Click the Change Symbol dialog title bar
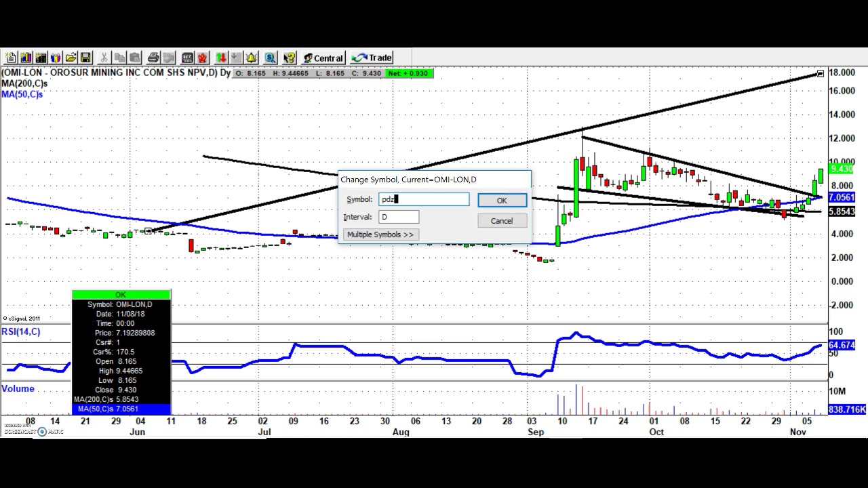Viewport: 868px width, 488px height. (434, 180)
